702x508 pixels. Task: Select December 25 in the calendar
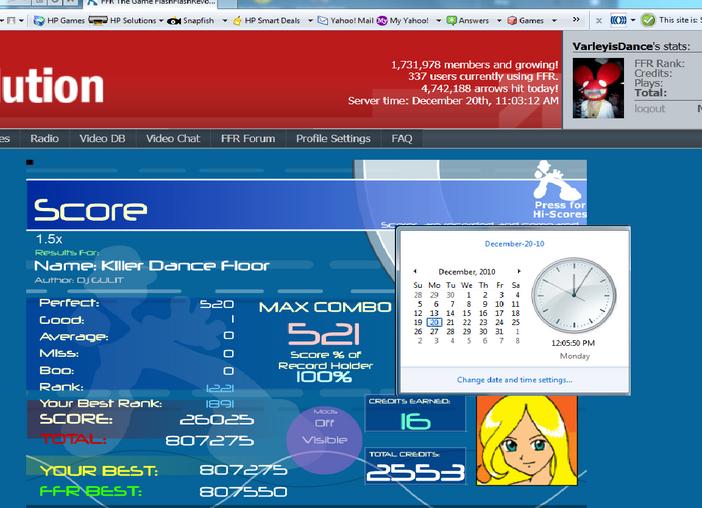[516, 322]
